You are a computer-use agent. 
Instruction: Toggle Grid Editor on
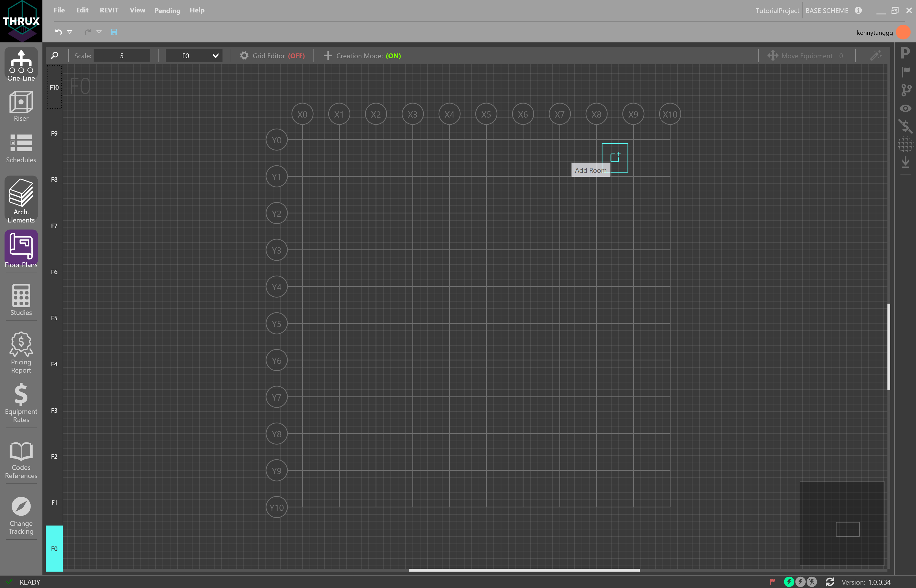[272, 56]
